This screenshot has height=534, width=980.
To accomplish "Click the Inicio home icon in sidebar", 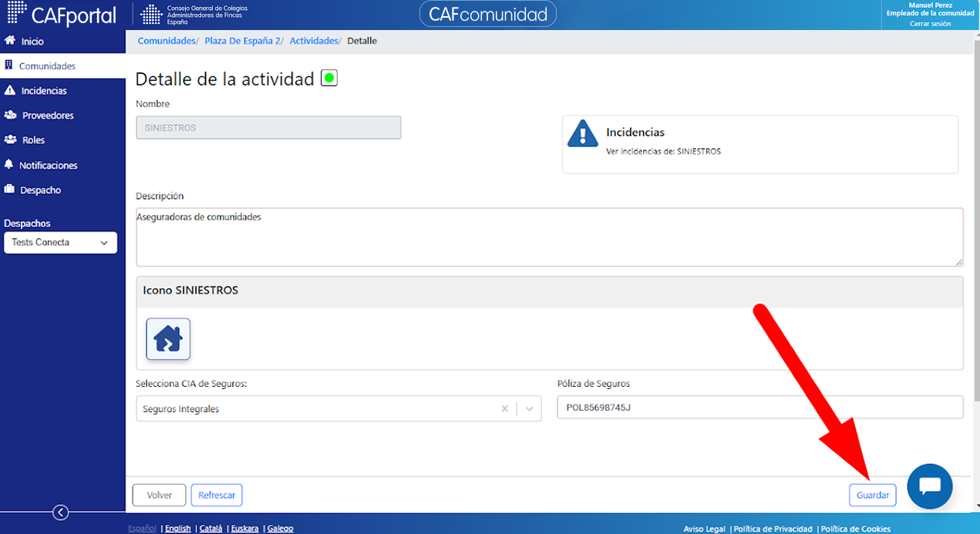I will point(10,41).
